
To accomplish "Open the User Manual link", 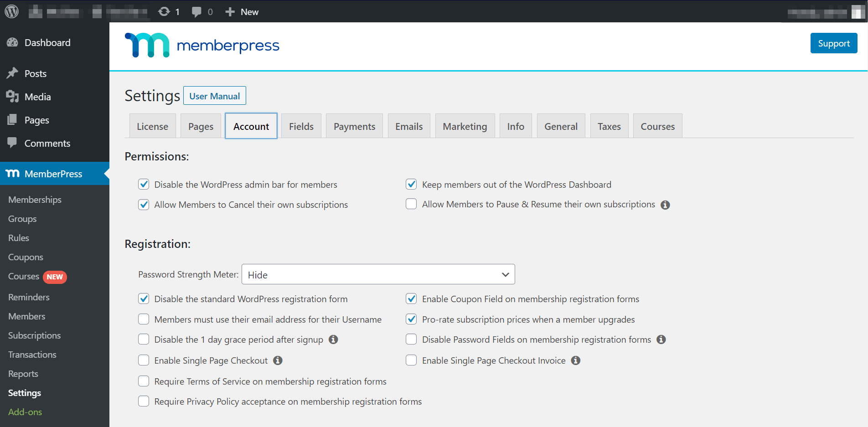I will coord(214,96).
